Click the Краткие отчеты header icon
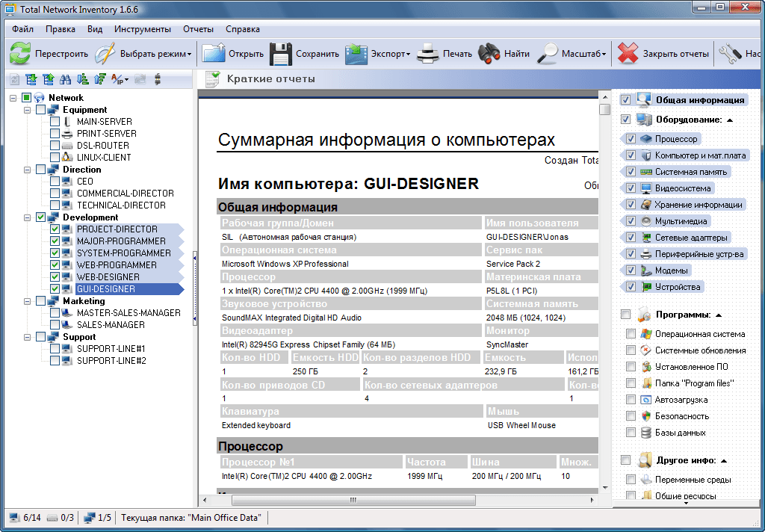Image resolution: width=765 pixels, height=532 pixels. pyautogui.click(x=212, y=78)
